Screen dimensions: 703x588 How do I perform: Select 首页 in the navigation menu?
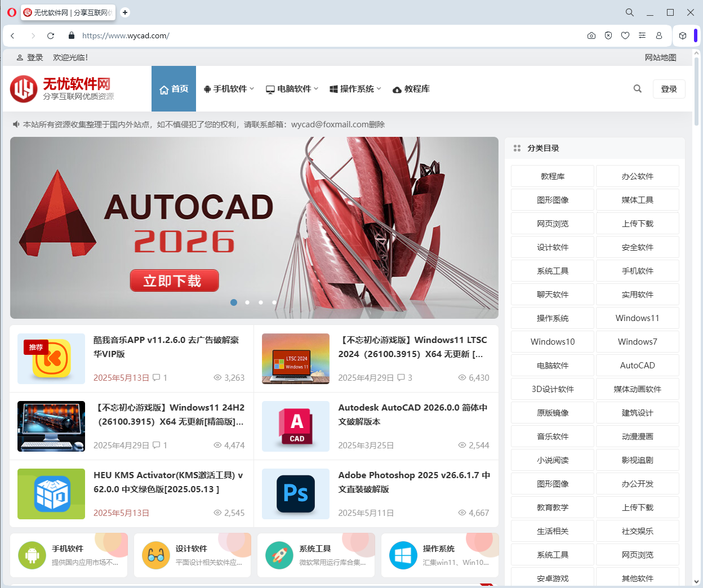pyautogui.click(x=173, y=88)
